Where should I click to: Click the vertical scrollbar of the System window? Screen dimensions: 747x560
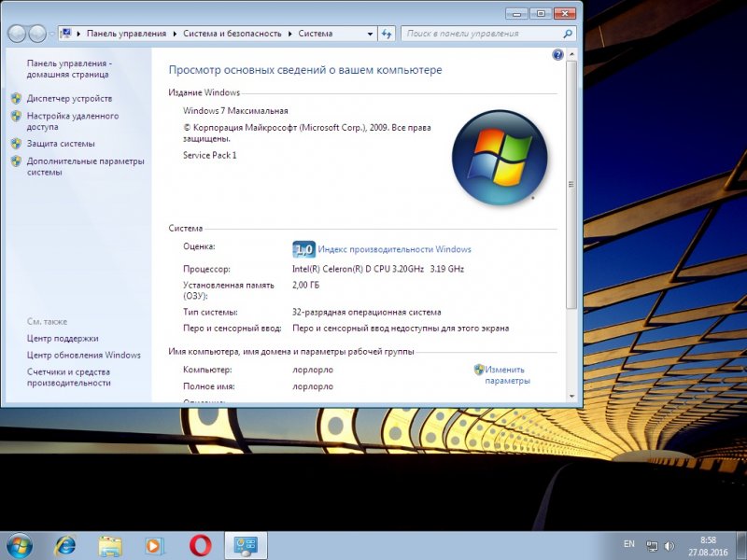click(571, 187)
